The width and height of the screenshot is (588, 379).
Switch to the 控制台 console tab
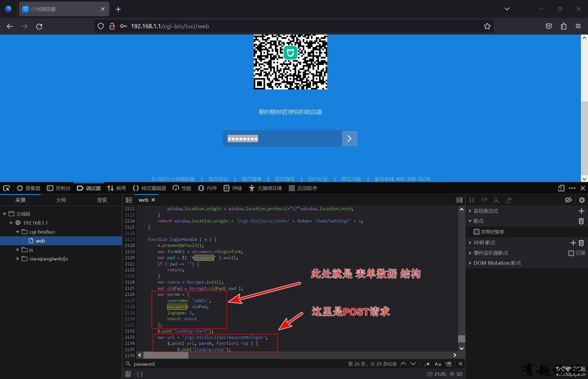59,188
